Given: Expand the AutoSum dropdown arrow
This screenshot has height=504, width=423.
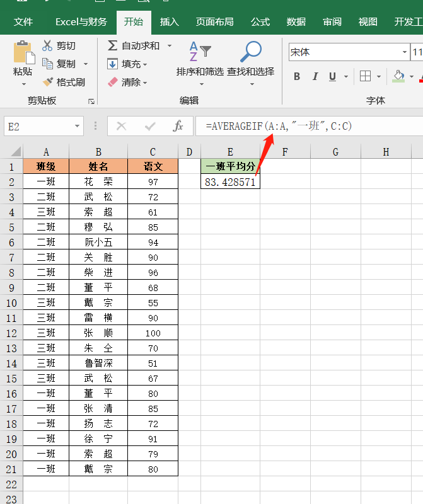Looking at the screenshot, I should point(170,45).
